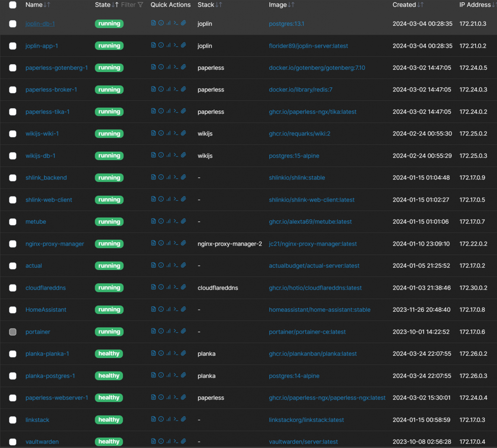The width and height of the screenshot is (497, 448).
Task: Click running badge for nginx-proxy-manager
Action: [x=109, y=244]
